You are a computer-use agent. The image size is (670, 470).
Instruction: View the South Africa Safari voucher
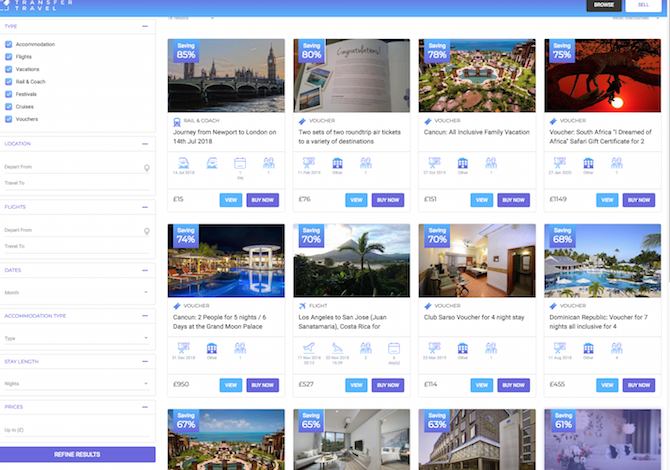607,200
